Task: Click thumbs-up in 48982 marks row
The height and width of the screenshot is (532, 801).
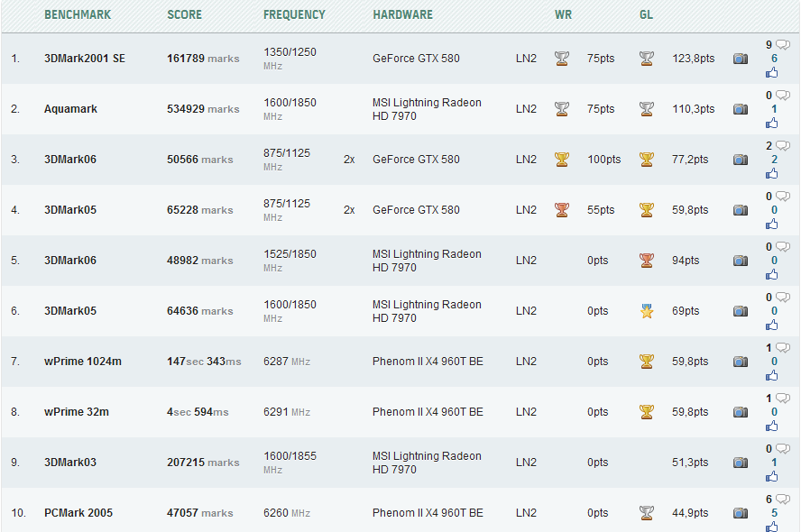Action: pyautogui.click(x=772, y=275)
